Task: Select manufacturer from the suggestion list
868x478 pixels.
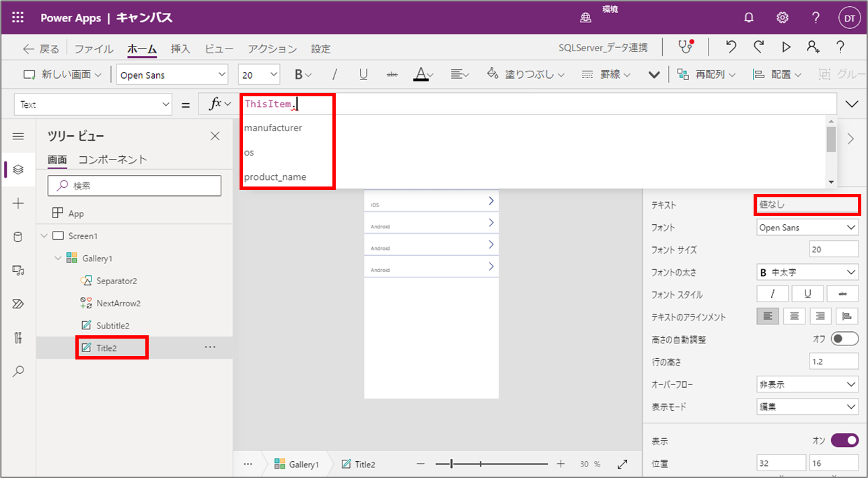Action: (273, 127)
